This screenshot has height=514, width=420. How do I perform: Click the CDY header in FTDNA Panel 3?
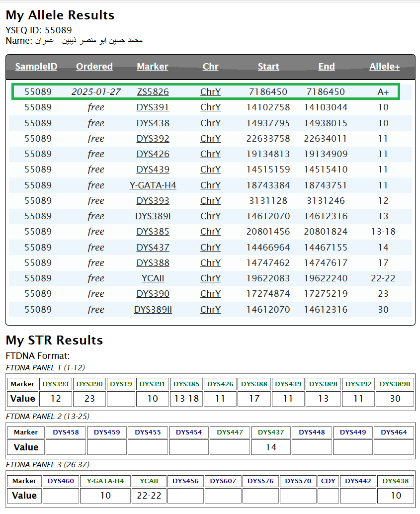tap(328, 481)
